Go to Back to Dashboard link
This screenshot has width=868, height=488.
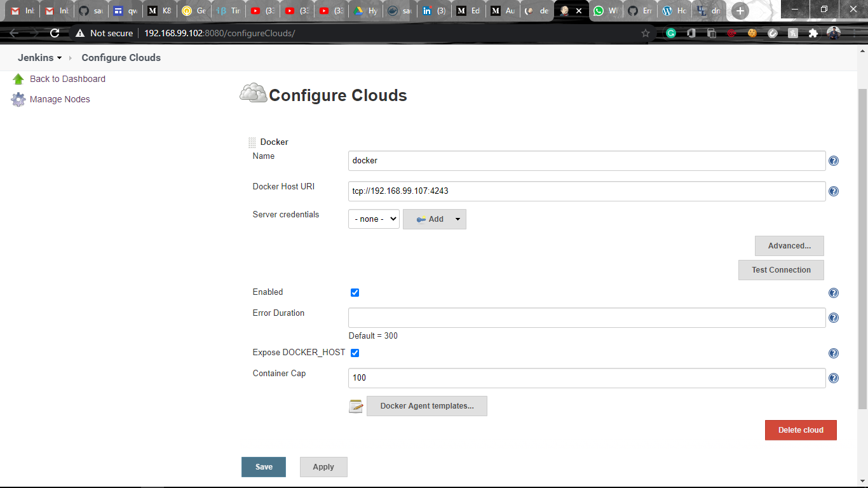67,79
